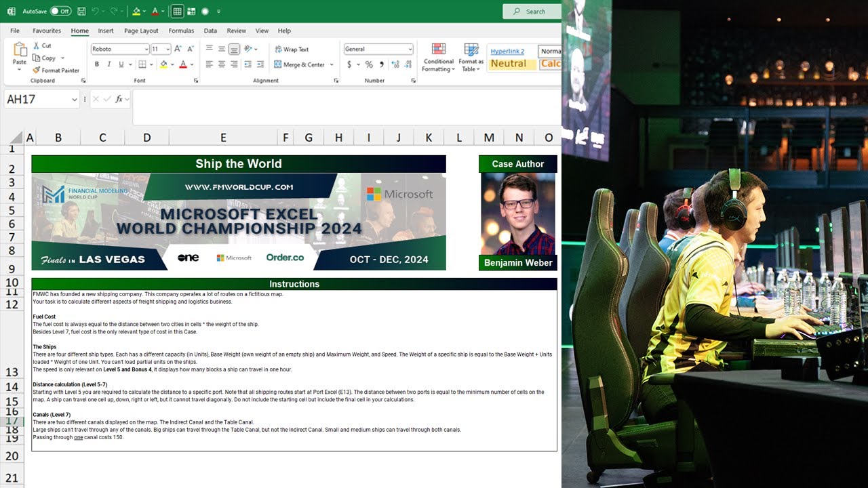Open the font name Roboto dropdown
This screenshot has height=488, width=868.
[x=146, y=49]
